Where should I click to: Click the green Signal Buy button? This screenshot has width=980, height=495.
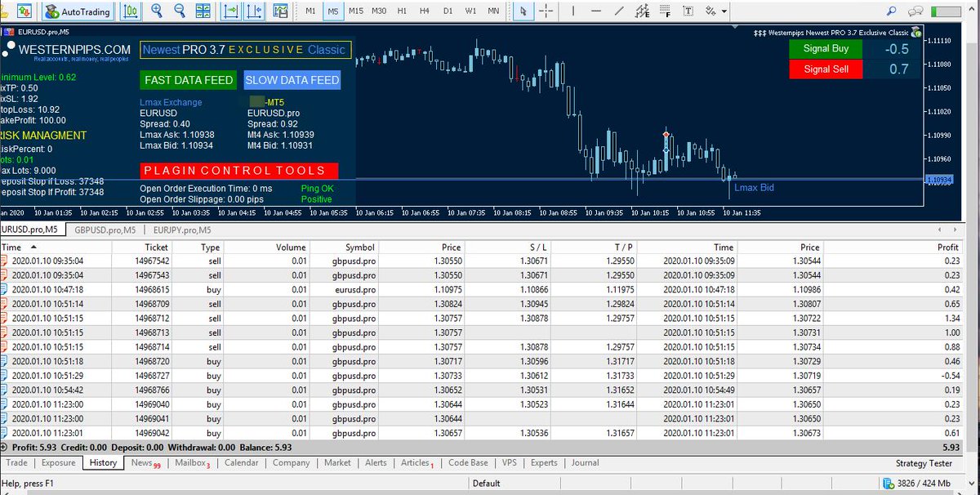point(826,48)
